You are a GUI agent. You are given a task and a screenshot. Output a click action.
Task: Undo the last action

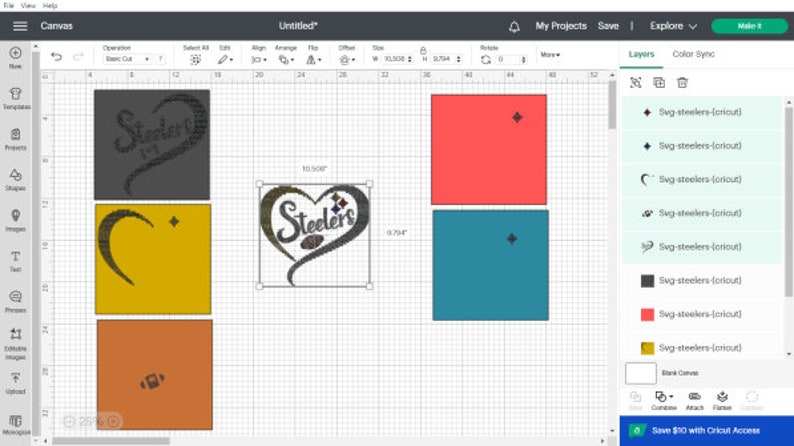56,57
